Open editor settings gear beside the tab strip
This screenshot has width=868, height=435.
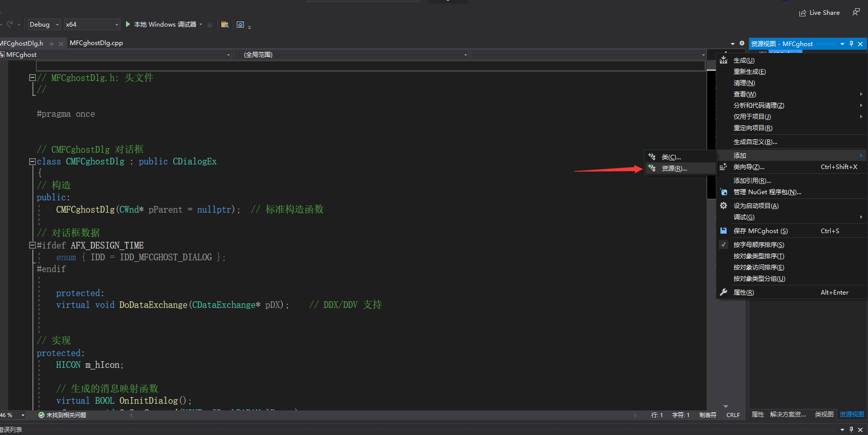(x=742, y=44)
